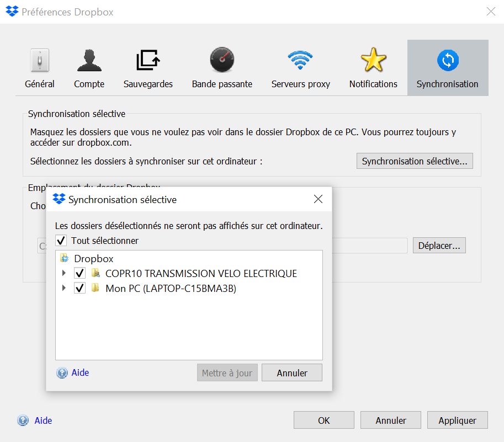Expand the COPR10 TRANSMISSION VELO ELECTRIQUE folder

pos(64,273)
